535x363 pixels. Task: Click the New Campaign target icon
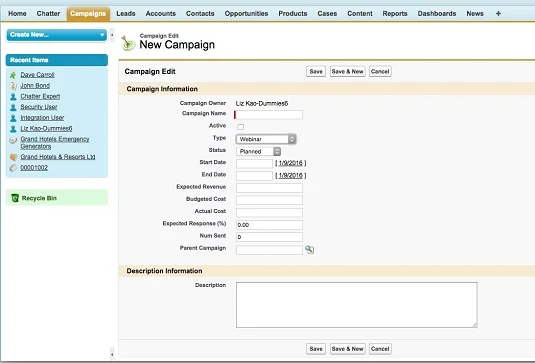(128, 43)
